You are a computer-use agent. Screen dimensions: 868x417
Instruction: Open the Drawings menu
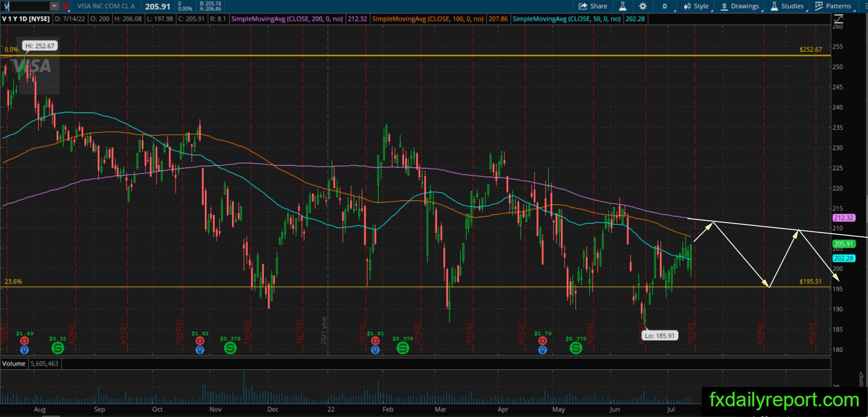(740, 6)
